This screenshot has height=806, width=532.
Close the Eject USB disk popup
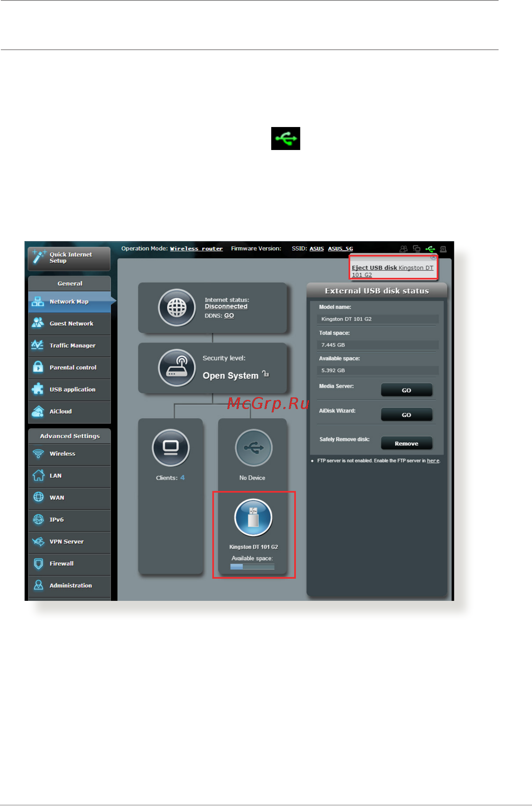(433, 257)
